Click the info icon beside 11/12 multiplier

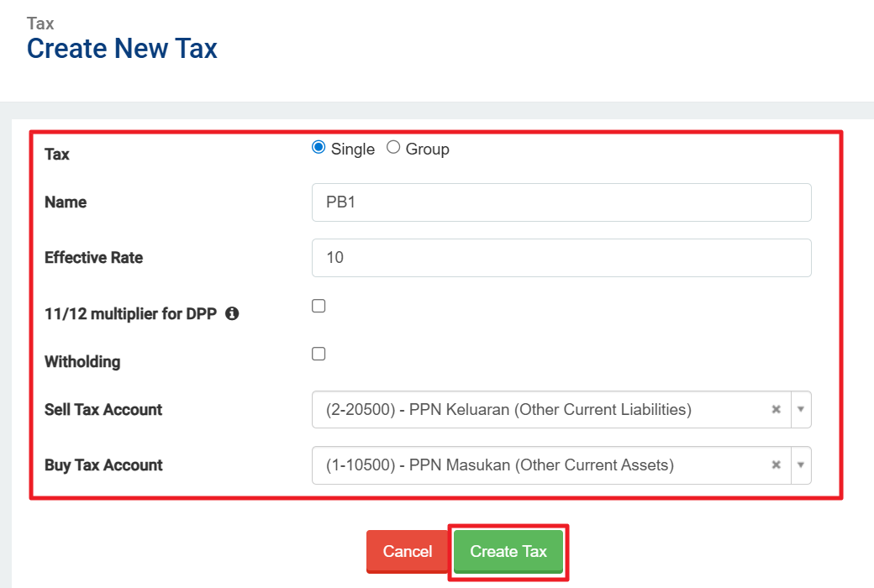click(x=232, y=314)
